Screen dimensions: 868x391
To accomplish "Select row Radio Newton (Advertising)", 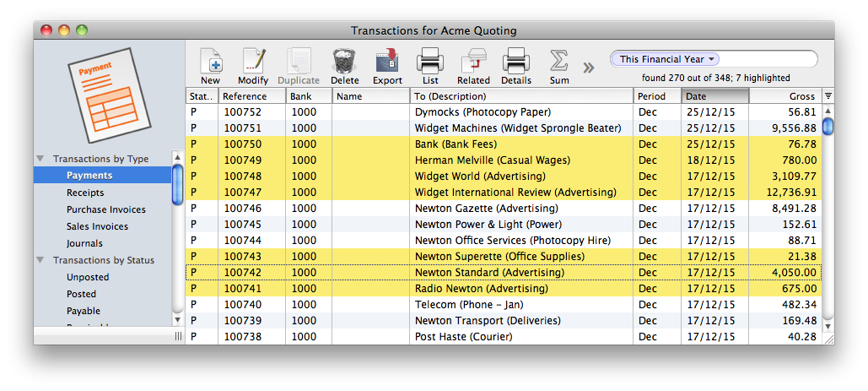I will click(504, 289).
